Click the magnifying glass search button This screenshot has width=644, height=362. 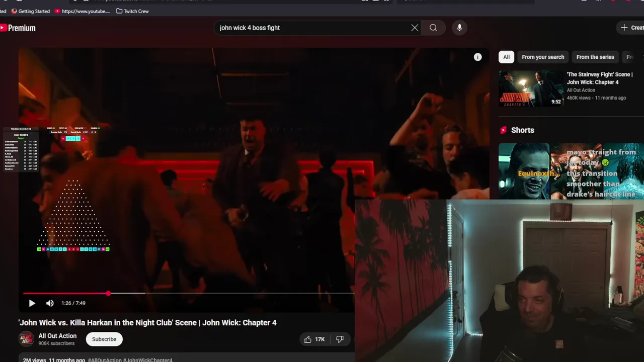click(x=433, y=28)
